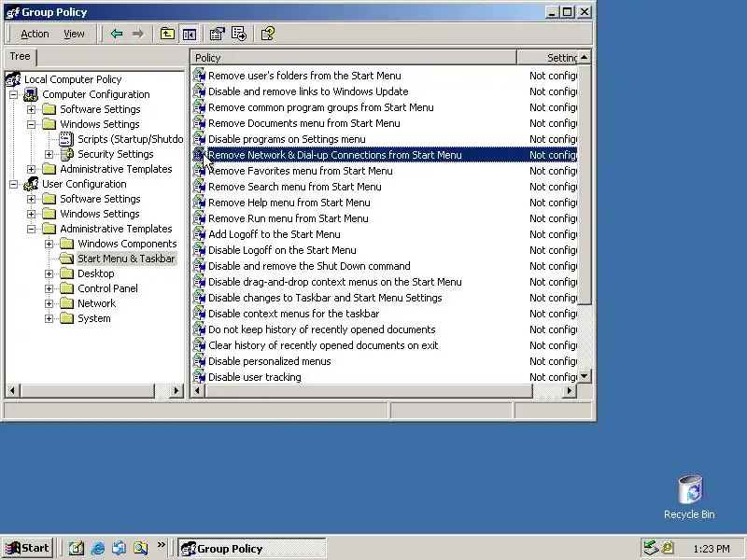Select 'Disable programs on Settings menu'
The image size is (747, 560).
(x=287, y=139)
